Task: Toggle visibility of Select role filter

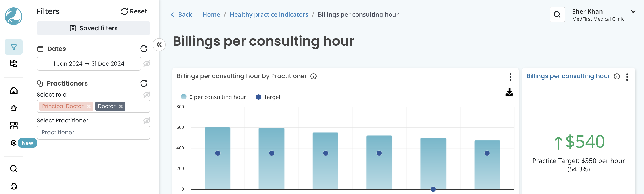Action: click(x=147, y=95)
